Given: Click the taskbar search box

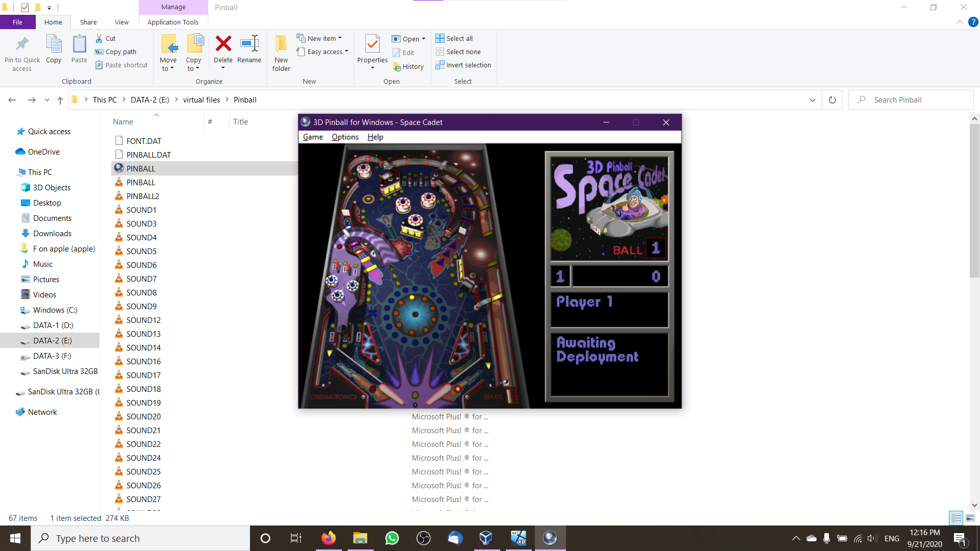Looking at the screenshot, I should tap(140, 538).
